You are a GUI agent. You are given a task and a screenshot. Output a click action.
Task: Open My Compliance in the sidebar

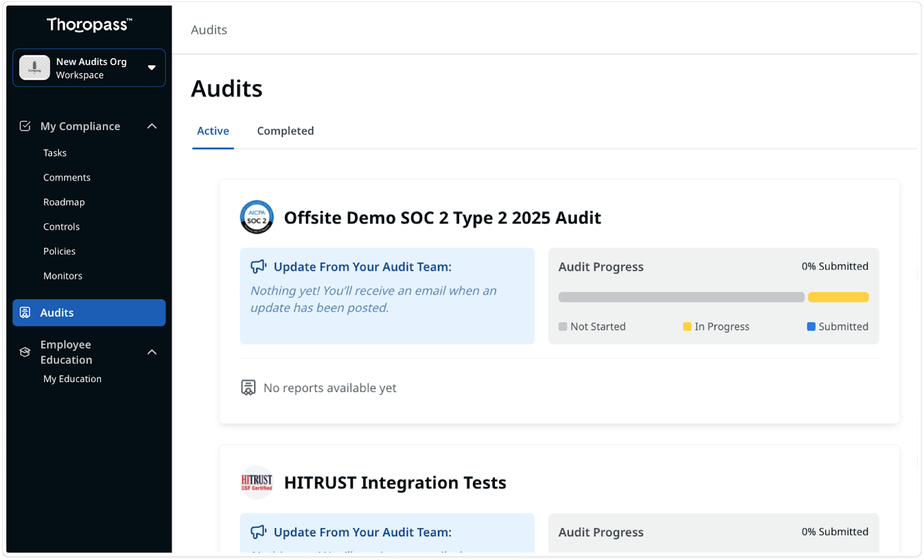coord(80,126)
